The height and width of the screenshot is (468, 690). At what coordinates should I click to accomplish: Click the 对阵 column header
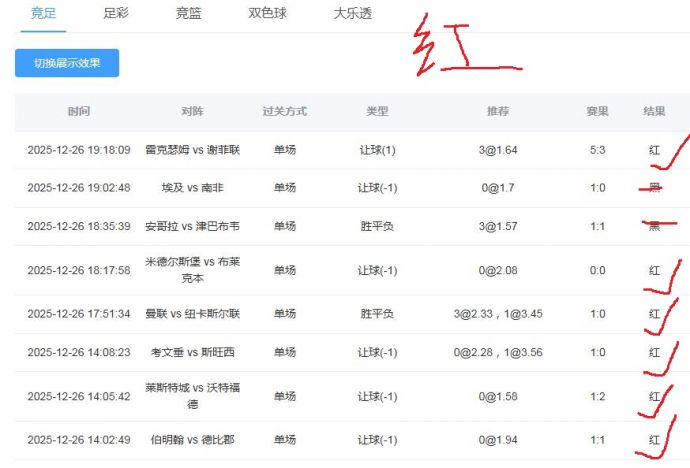pyautogui.click(x=193, y=112)
